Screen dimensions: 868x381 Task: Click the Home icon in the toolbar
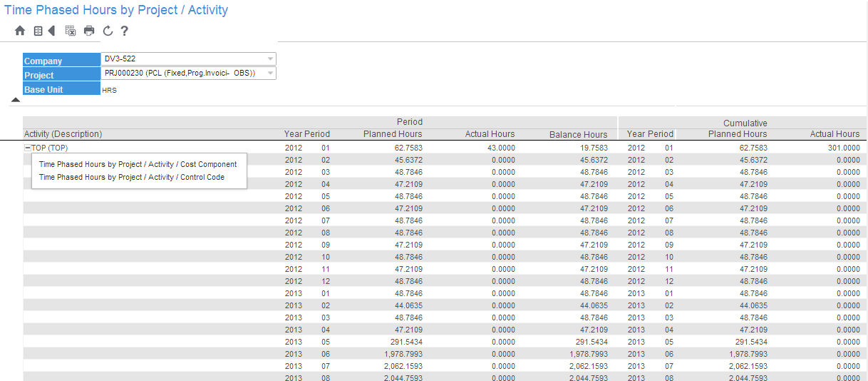pyautogui.click(x=20, y=31)
